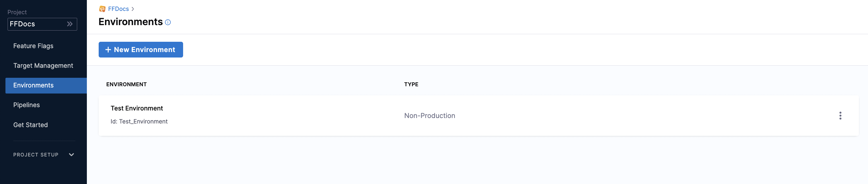This screenshot has height=184, width=868.
Task: Open Target Management
Action: (43, 65)
